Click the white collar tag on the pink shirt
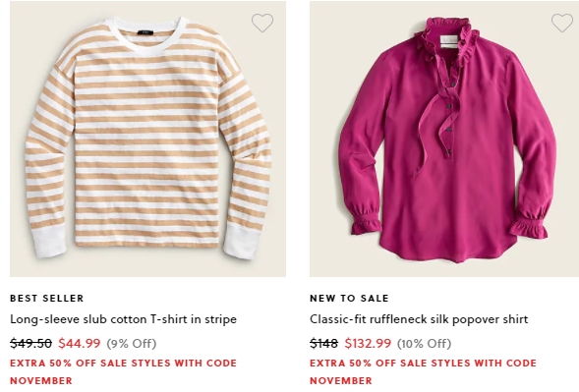This screenshot has width=579, height=392. pyautogui.click(x=449, y=41)
